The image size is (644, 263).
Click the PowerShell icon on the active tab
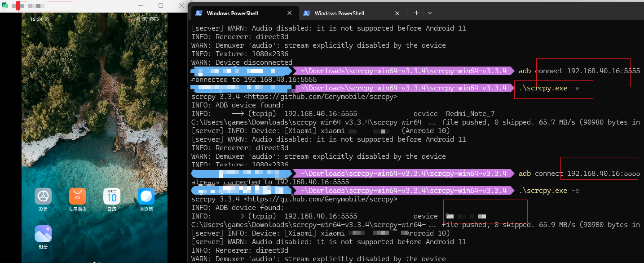199,13
